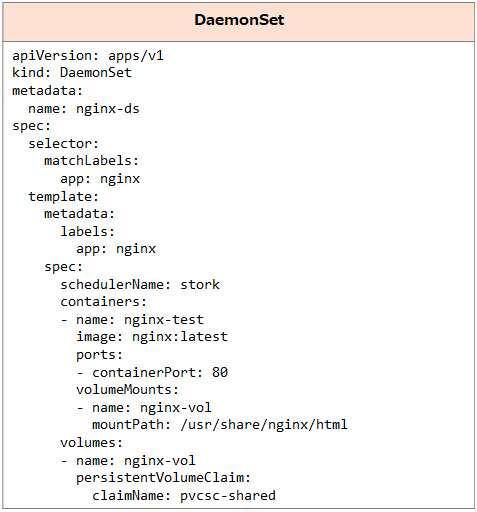Click the ports: key
Screen dimensions: 477x512
pyautogui.click(x=99, y=355)
